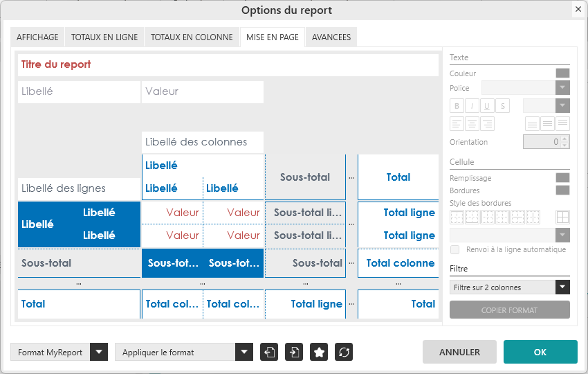Switch to the TOTAUX EN LIGNE tab
The height and width of the screenshot is (374, 588).
pyautogui.click(x=104, y=37)
